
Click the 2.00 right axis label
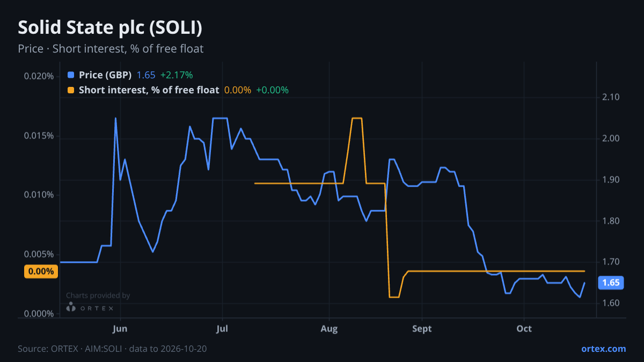(611, 139)
